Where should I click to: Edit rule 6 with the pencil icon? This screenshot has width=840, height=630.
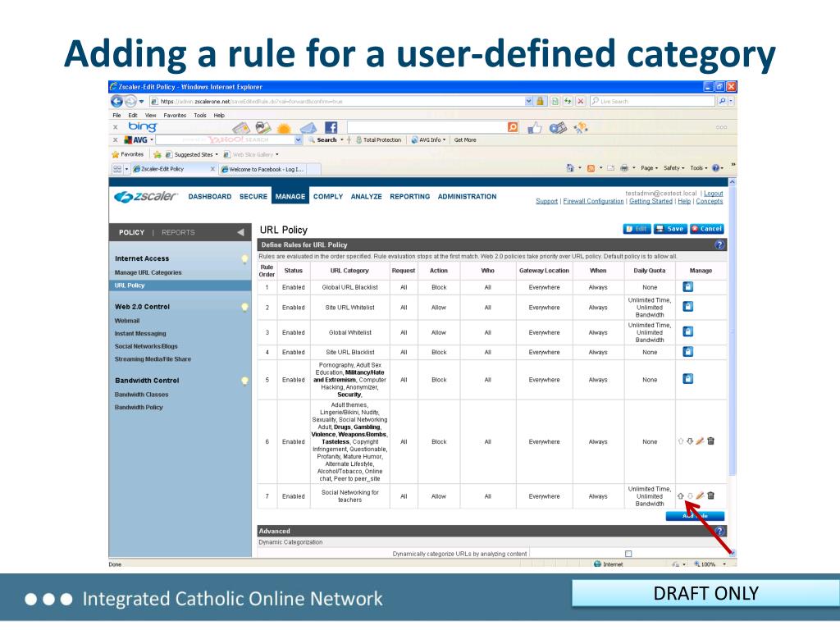pos(700,441)
